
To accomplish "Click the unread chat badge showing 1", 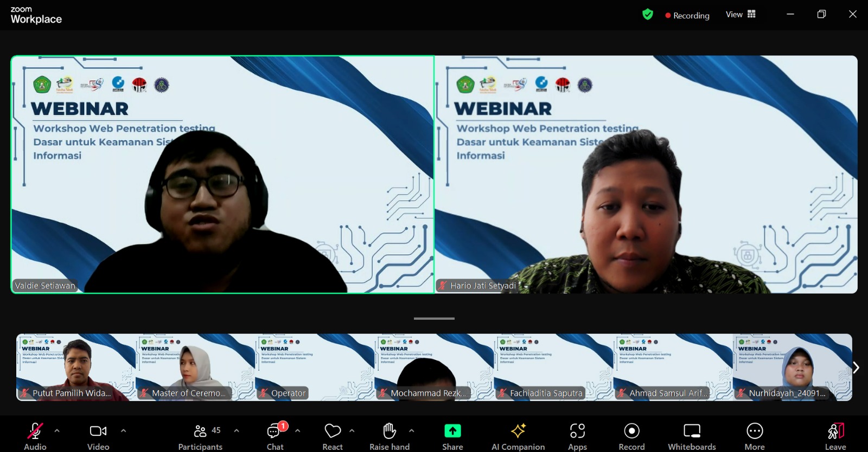I will [x=283, y=426].
